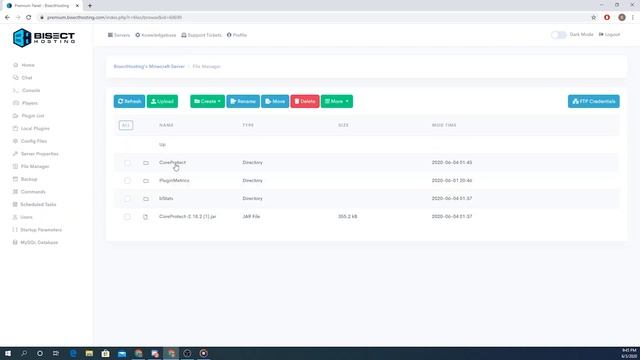Open Startup Parameters in the sidebar
Image resolution: width=640 pixels, height=360 pixels.
pyautogui.click(x=37, y=229)
